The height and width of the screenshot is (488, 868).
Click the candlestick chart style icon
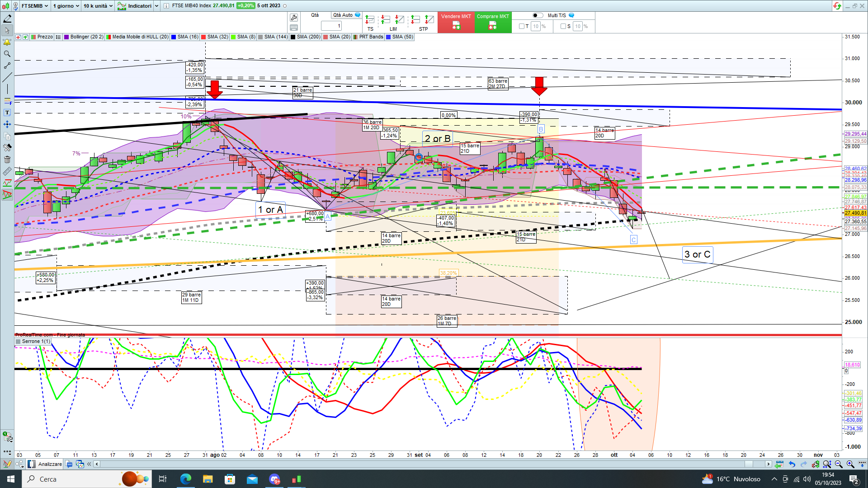pyautogui.click(x=5, y=6)
